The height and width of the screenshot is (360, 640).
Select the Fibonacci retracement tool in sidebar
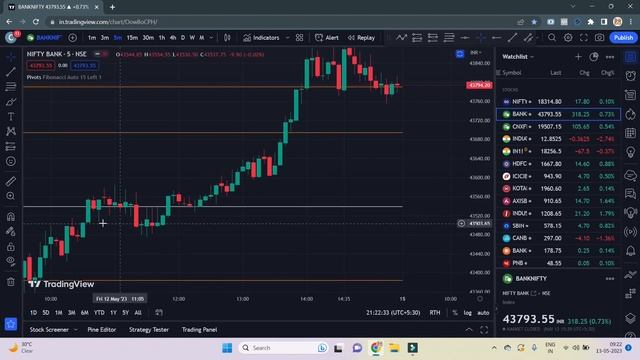11,87
